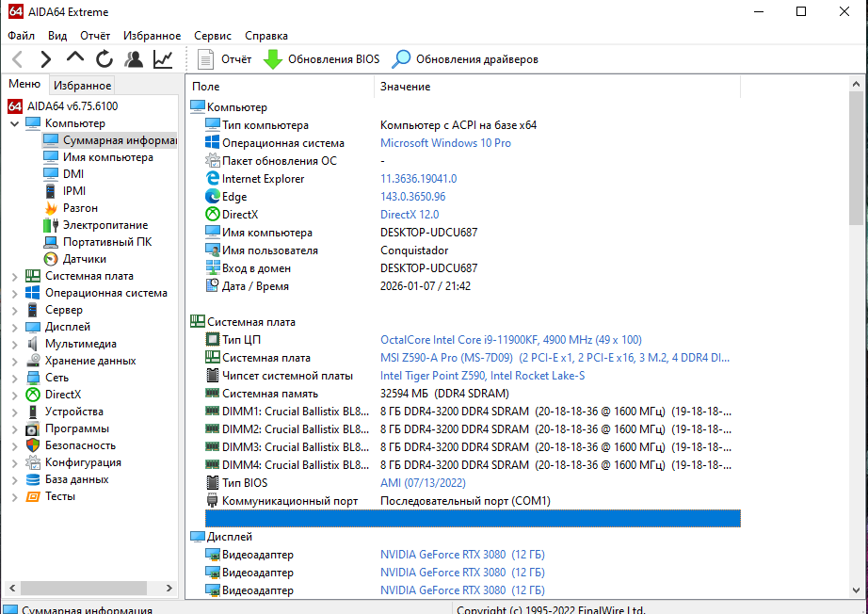The width and height of the screenshot is (868, 614).
Task: Open the Microsoft Windows 10 Pro link
Action: [x=445, y=143]
